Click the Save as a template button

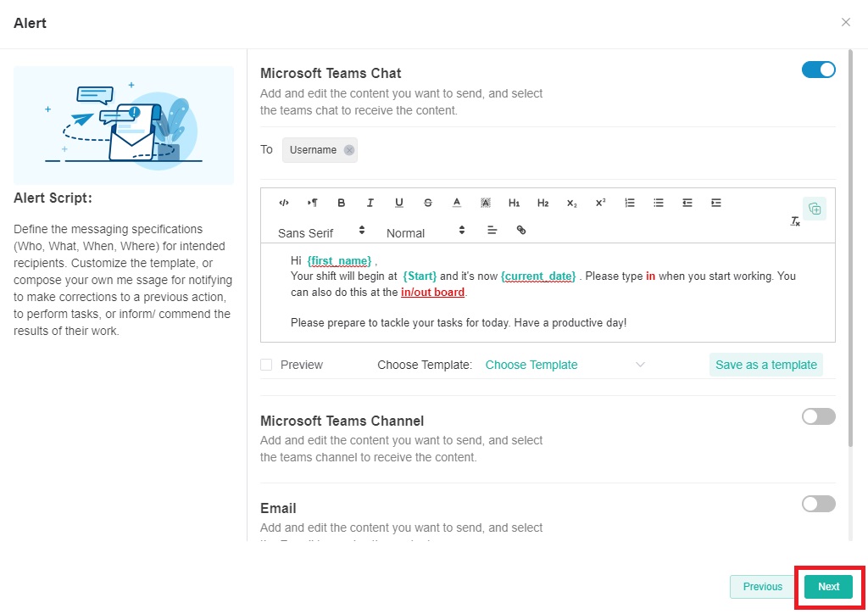pos(765,365)
